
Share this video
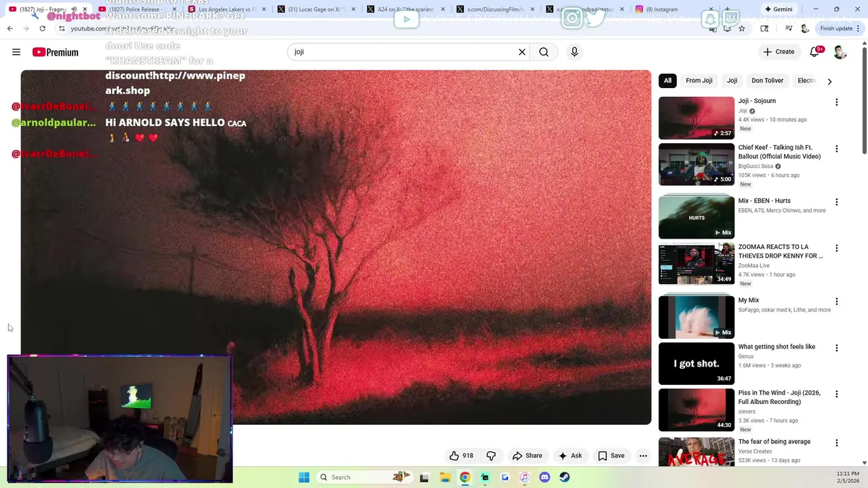click(x=528, y=455)
